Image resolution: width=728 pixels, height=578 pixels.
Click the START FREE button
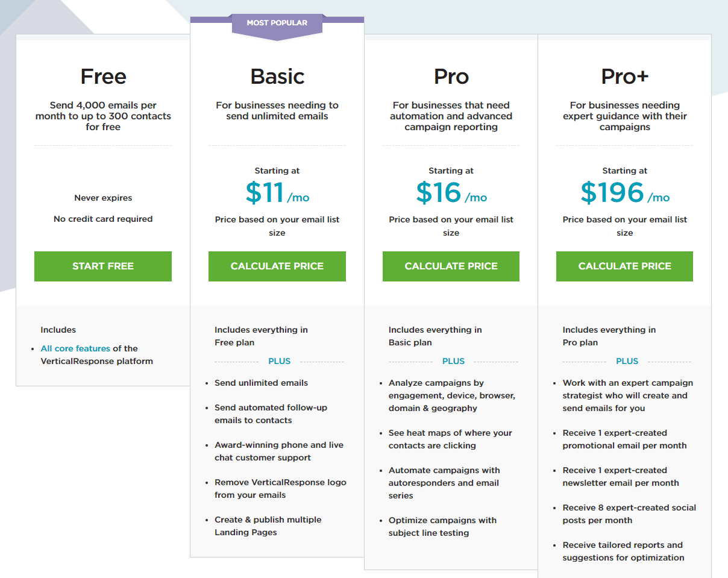coord(103,266)
